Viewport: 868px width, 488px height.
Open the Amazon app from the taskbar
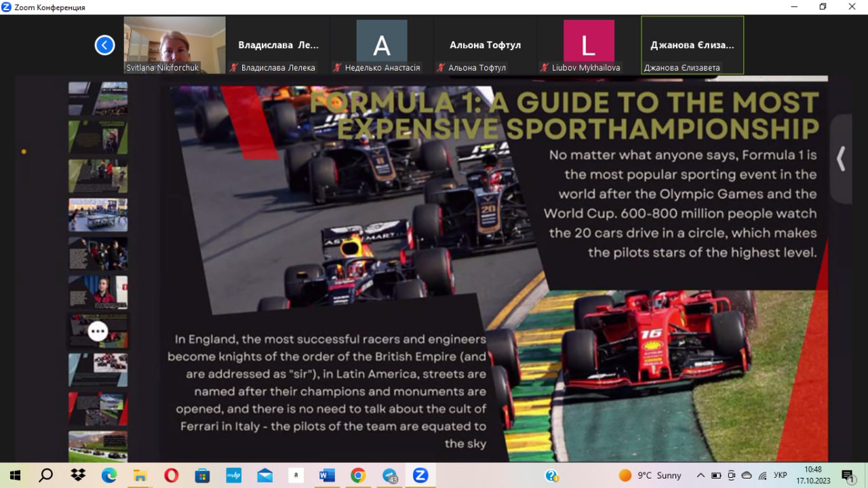[296, 476]
